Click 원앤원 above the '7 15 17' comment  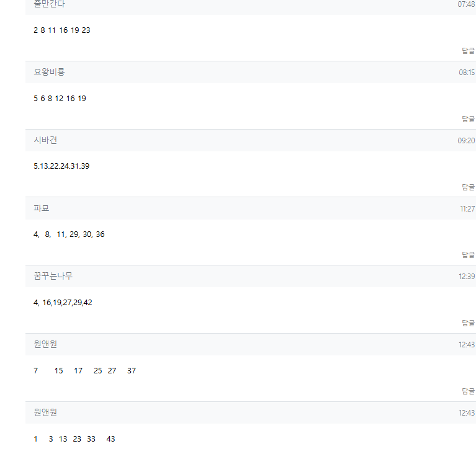45,344
